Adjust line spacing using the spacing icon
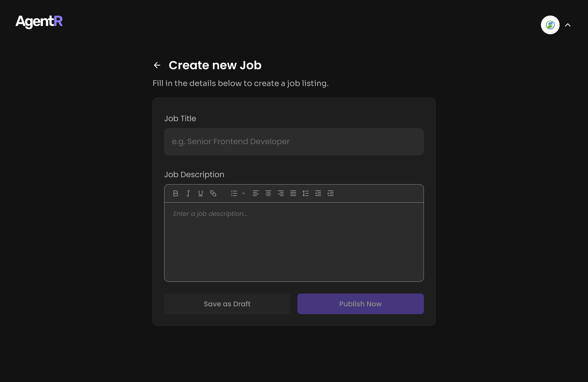This screenshot has width=588, height=382. click(x=306, y=193)
